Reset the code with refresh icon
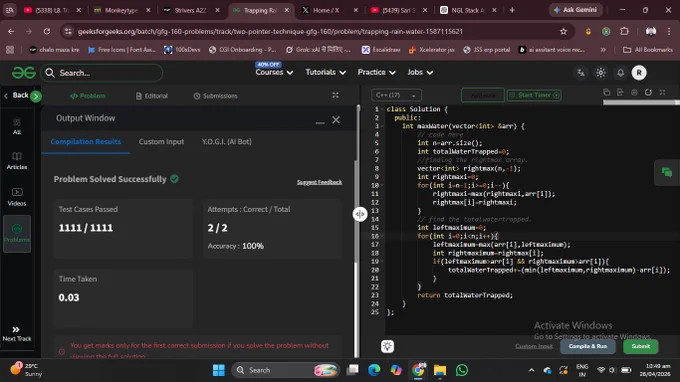680x382 pixels. [648, 92]
